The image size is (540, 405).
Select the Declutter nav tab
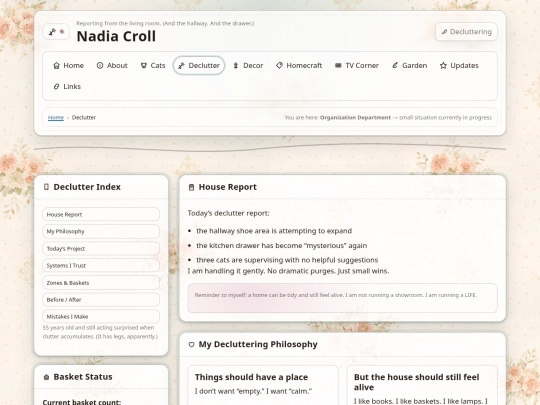[x=199, y=65]
